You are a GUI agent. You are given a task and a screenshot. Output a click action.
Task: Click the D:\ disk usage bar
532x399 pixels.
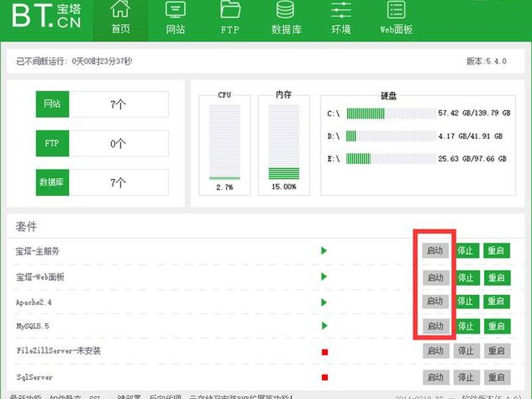click(x=391, y=136)
